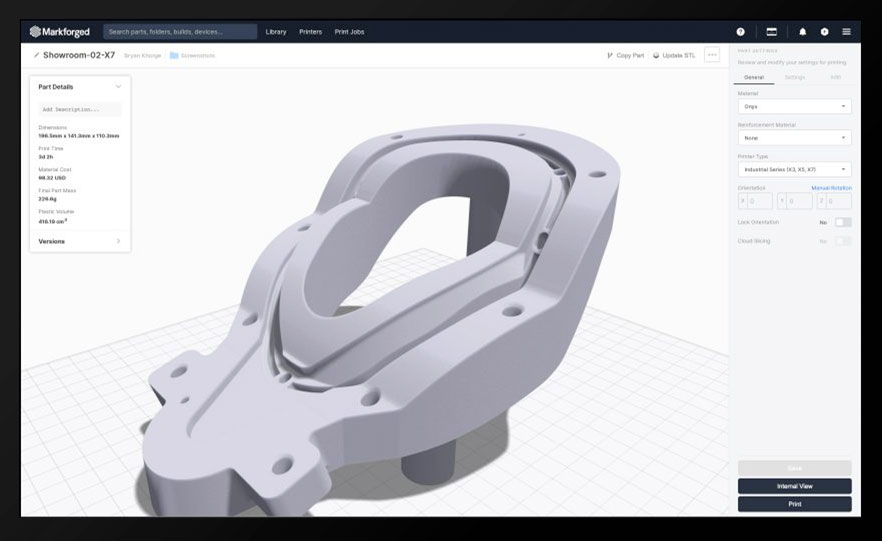Click the Plastic Volume value
Screen dimensions: 882x541
(52, 222)
